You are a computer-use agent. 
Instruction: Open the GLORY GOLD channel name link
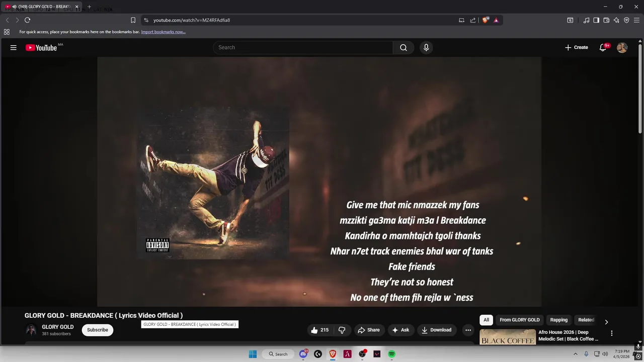coord(58,327)
